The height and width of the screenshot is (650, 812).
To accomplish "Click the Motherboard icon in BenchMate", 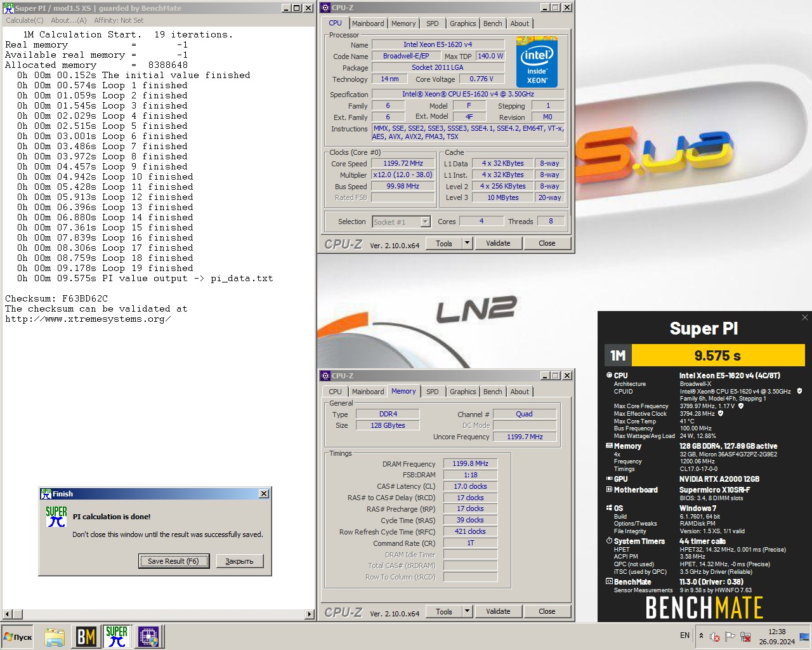I will pos(609,489).
